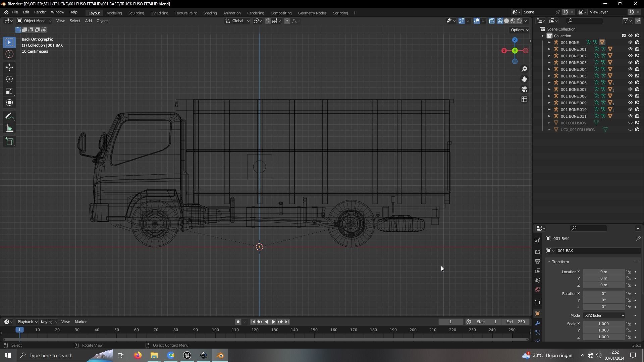Click the Scale X value field
The height and width of the screenshot is (362, 644).
[603, 324]
